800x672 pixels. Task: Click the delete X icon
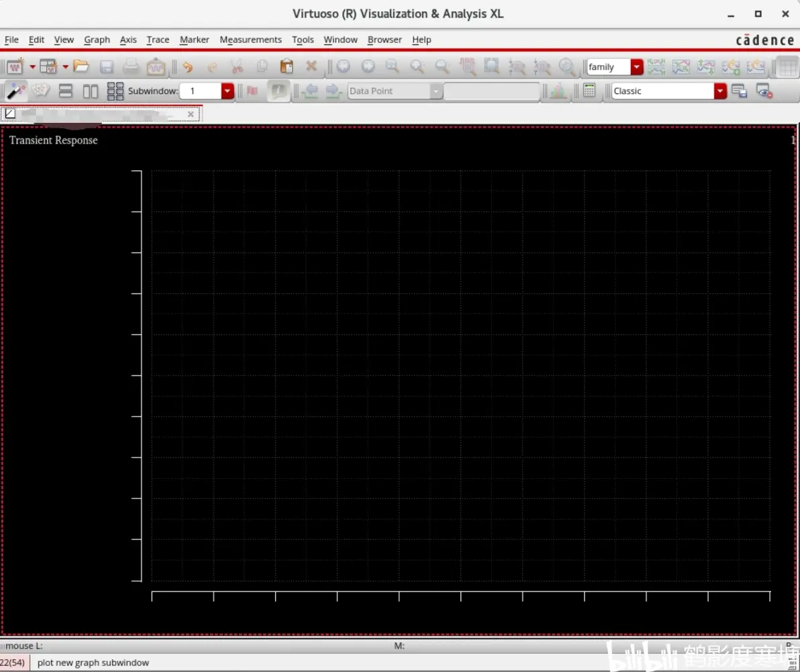(311, 66)
